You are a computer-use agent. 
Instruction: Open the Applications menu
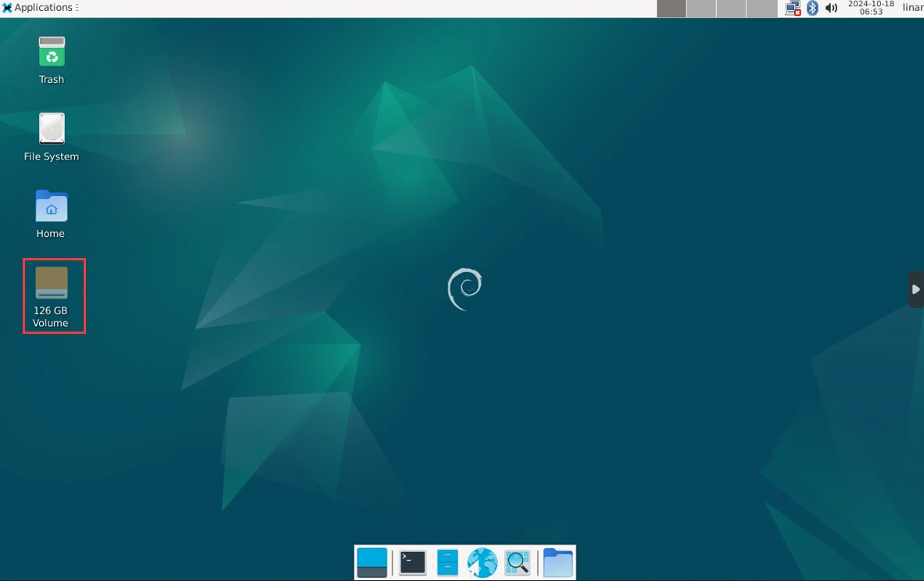[x=40, y=8]
